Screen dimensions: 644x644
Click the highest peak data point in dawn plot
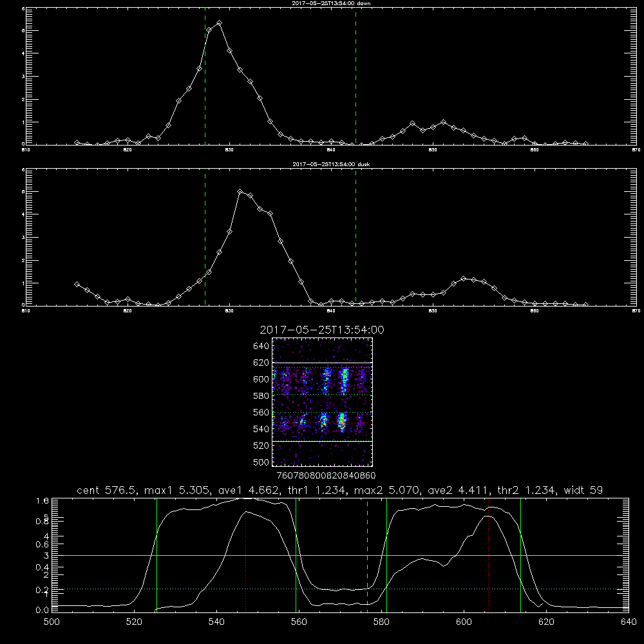click(220, 23)
